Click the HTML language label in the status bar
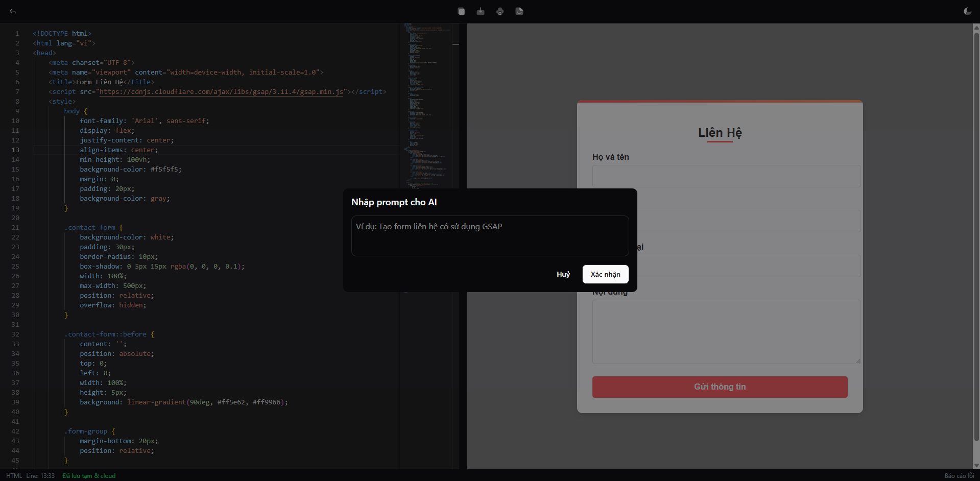This screenshot has height=481, width=980. coord(14,476)
